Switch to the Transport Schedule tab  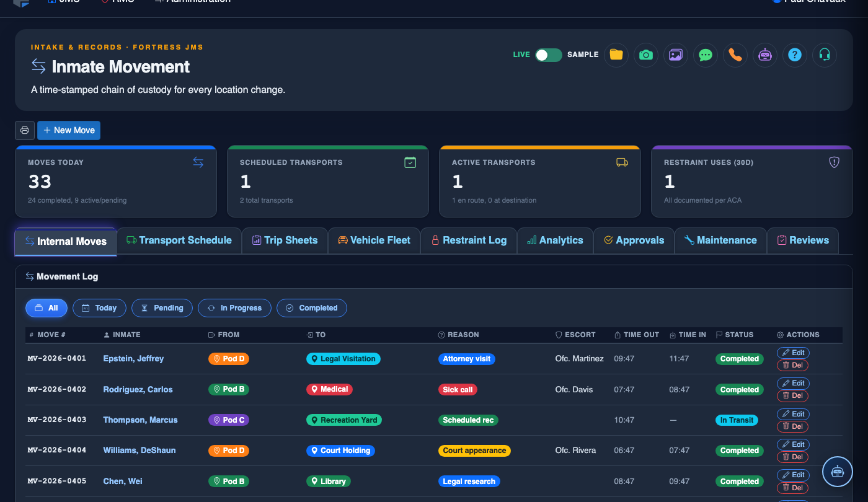179,240
